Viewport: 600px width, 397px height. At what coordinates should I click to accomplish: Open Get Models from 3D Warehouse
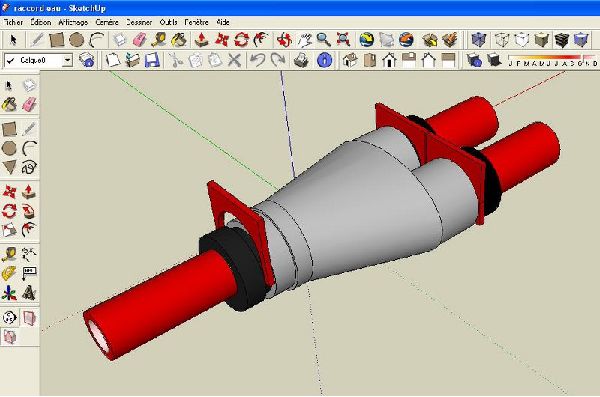(430, 40)
